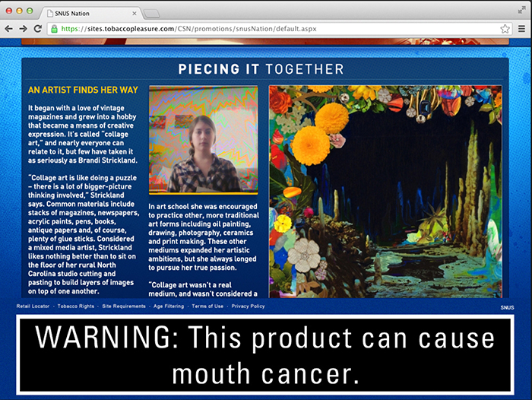Click the "PIECING IT TOGETHER" heading
Viewport: 532px width, 400px height.
coord(261,69)
